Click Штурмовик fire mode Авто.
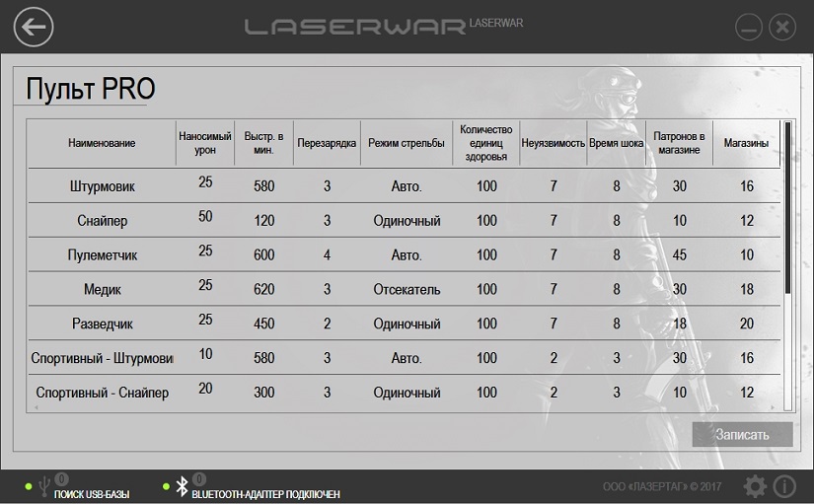This screenshot has width=814, height=504. pos(407,186)
